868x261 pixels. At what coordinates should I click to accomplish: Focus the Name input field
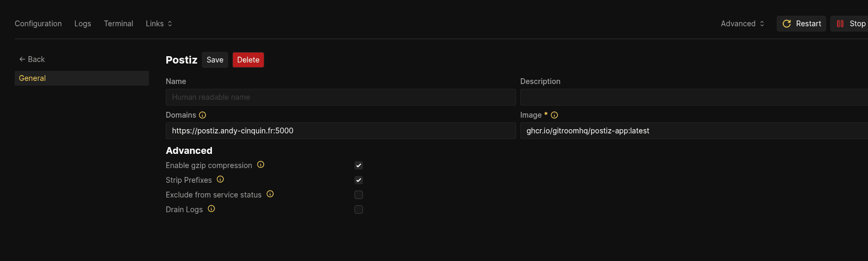point(341,97)
